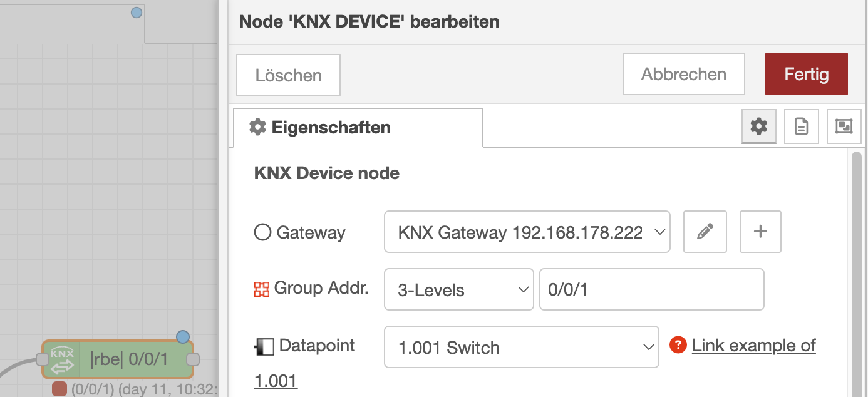Open node appearance settings icon
Viewport: 868px width, 397px height.
[844, 126]
